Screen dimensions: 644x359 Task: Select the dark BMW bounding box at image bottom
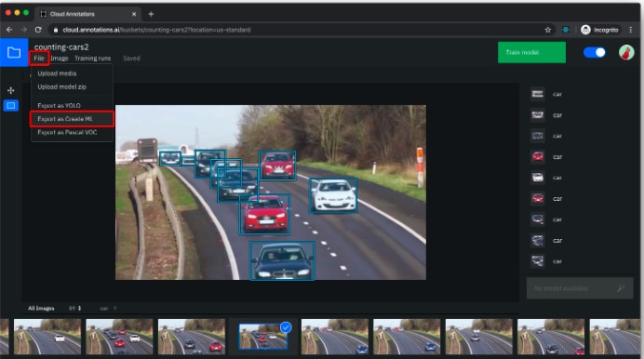point(282,261)
